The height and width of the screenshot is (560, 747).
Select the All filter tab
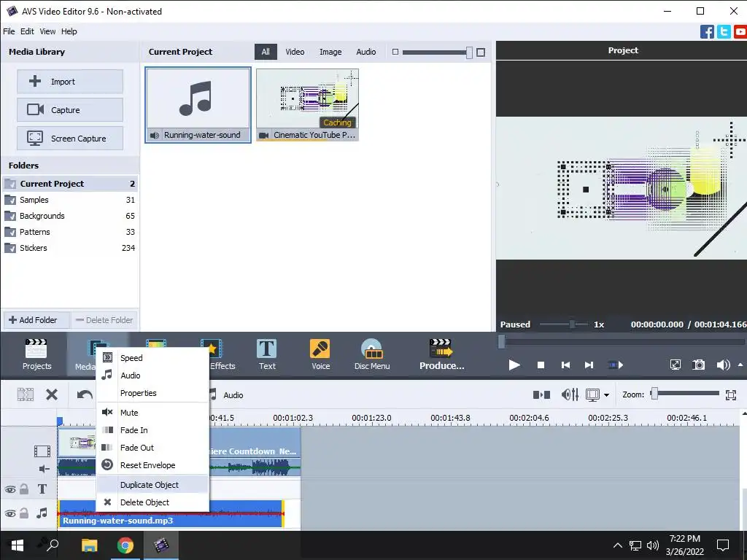point(266,52)
